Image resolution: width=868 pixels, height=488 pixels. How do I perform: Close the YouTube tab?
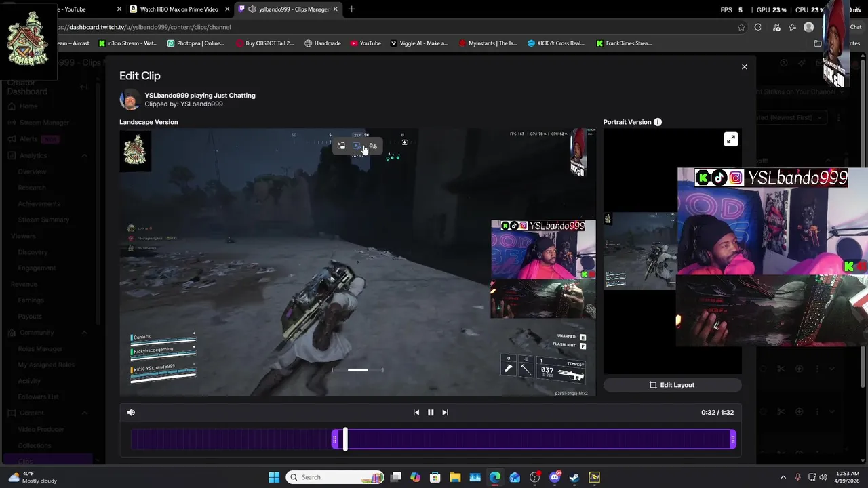pos(119,9)
